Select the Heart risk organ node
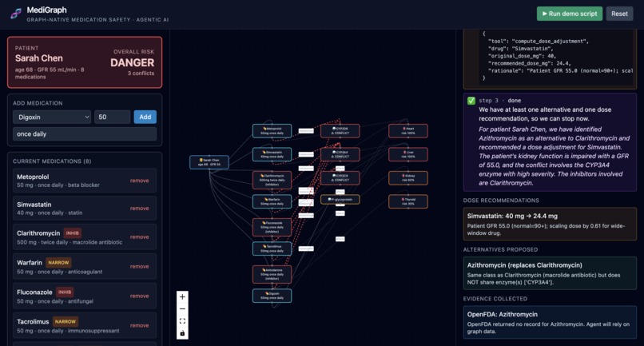The image size is (644, 346). click(x=408, y=131)
